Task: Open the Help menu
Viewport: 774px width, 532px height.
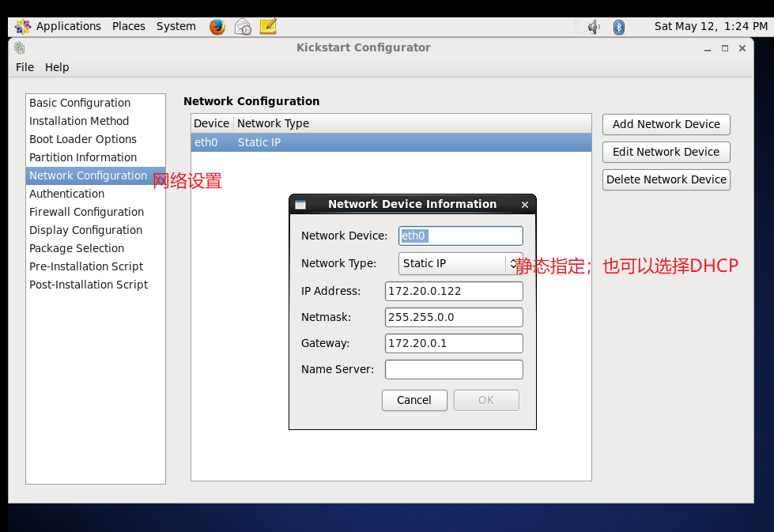Action: tap(57, 67)
